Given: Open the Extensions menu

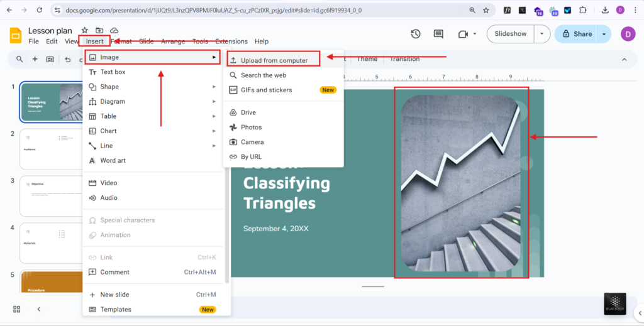Looking at the screenshot, I should pyautogui.click(x=231, y=41).
